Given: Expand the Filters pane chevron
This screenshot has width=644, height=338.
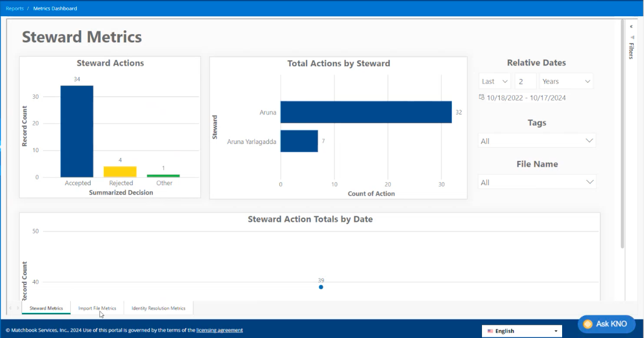Looking at the screenshot, I should pos(631,27).
